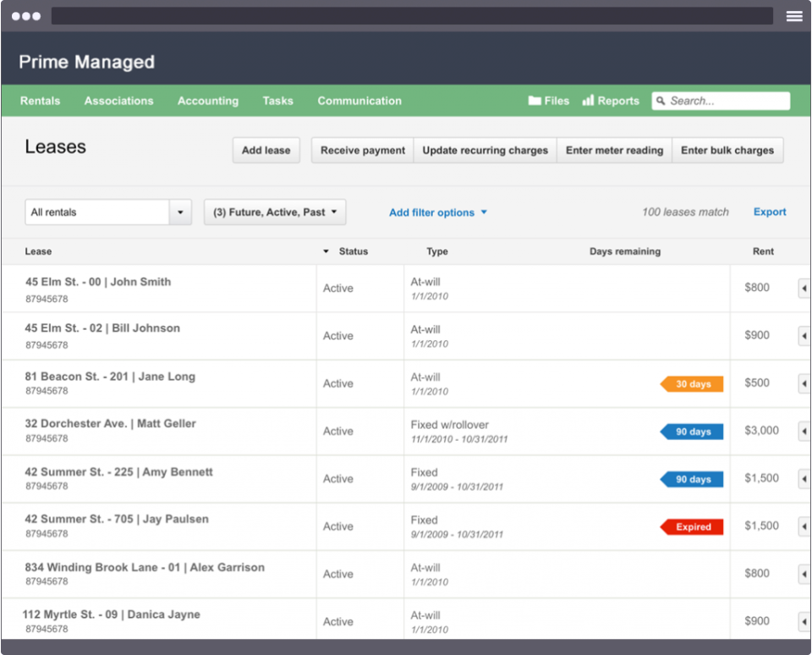Image resolution: width=812 pixels, height=655 pixels.
Task: Click the Export link
Action: tap(770, 212)
